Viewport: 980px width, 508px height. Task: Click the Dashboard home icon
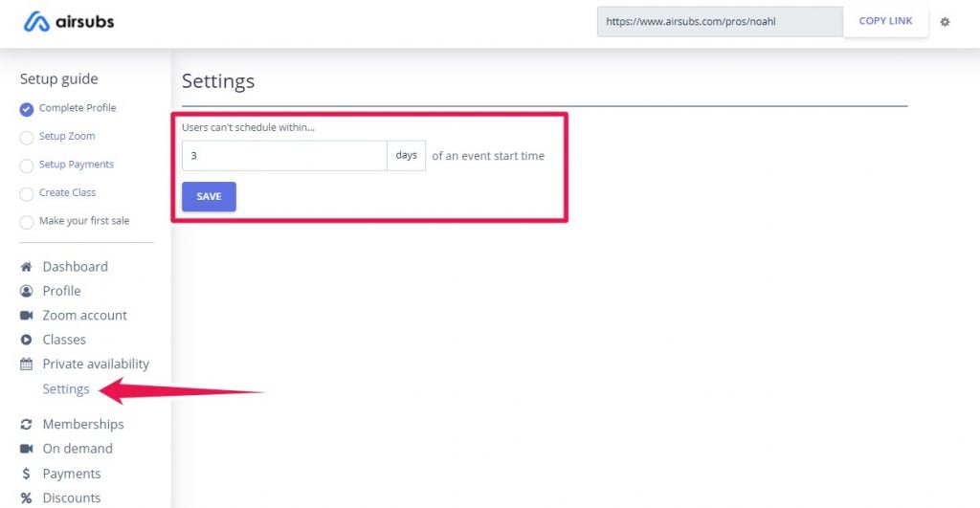coord(26,267)
